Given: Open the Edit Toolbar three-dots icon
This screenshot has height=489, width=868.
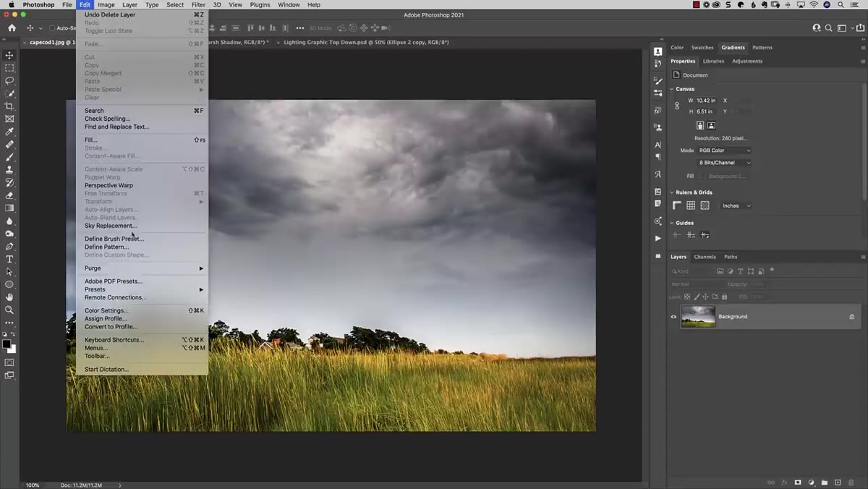Looking at the screenshot, I should [9, 323].
